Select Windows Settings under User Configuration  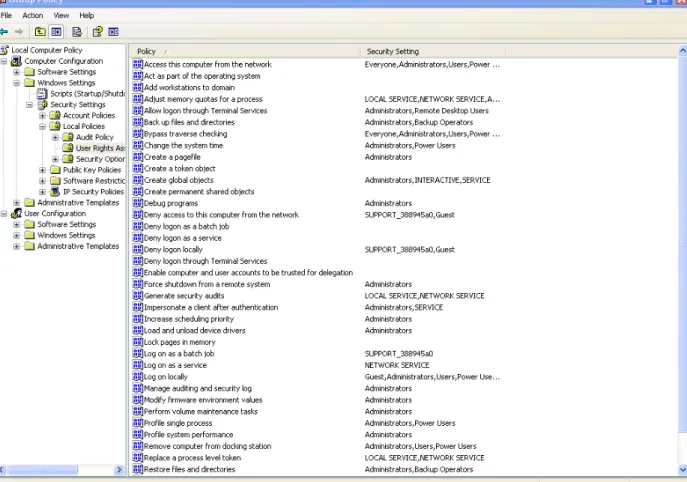pos(66,235)
